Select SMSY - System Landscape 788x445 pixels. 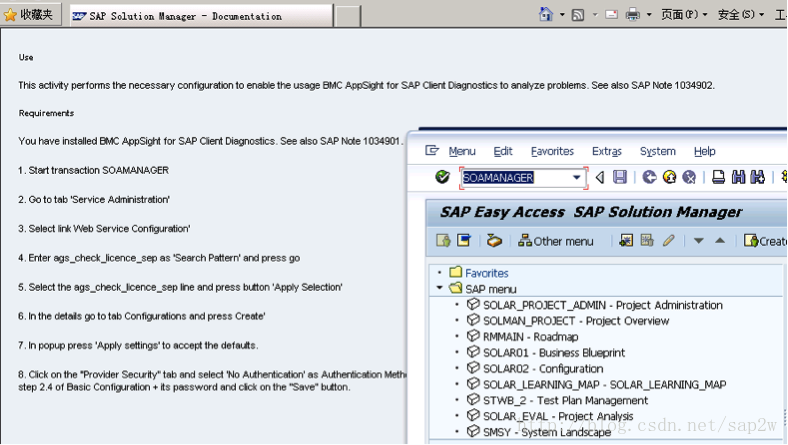tap(547, 432)
